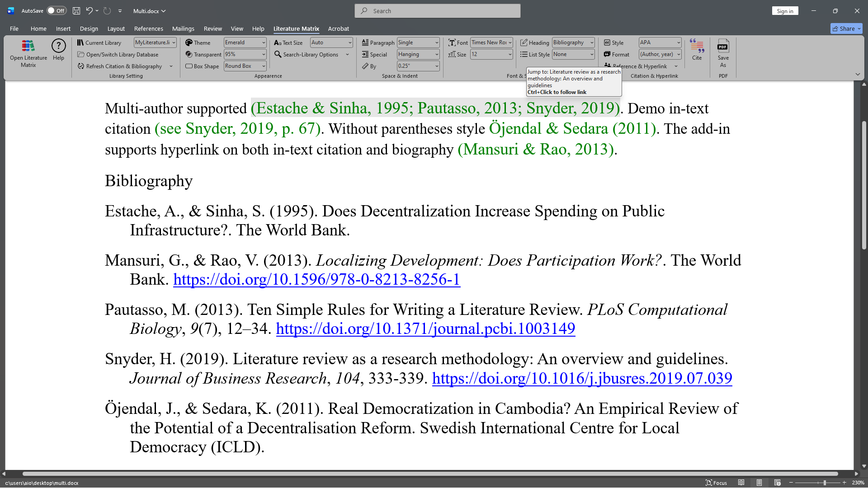Open Literature Matrix books icon

click(x=28, y=46)
